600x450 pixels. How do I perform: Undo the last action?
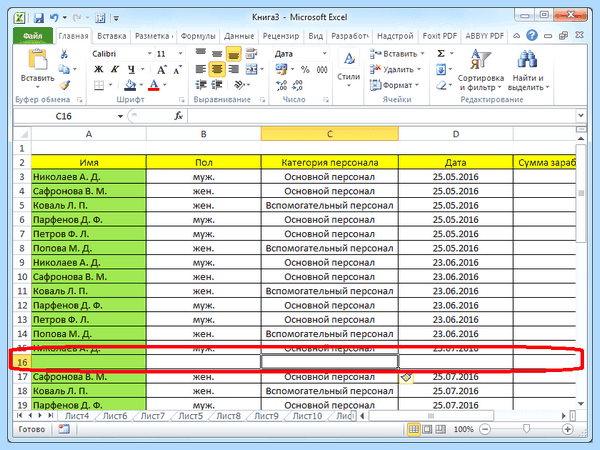pyautogui.click(x=54, y=18)
